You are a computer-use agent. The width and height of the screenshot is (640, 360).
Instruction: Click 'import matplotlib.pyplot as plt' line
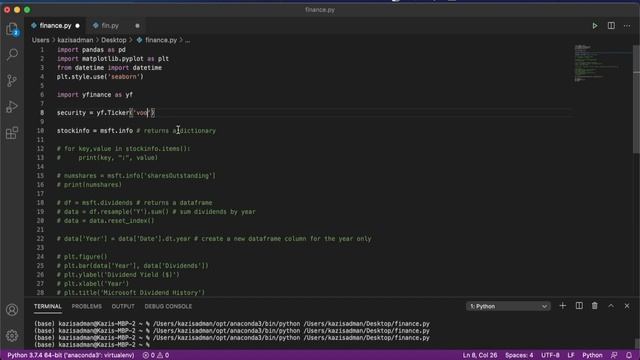click(113, 59)
